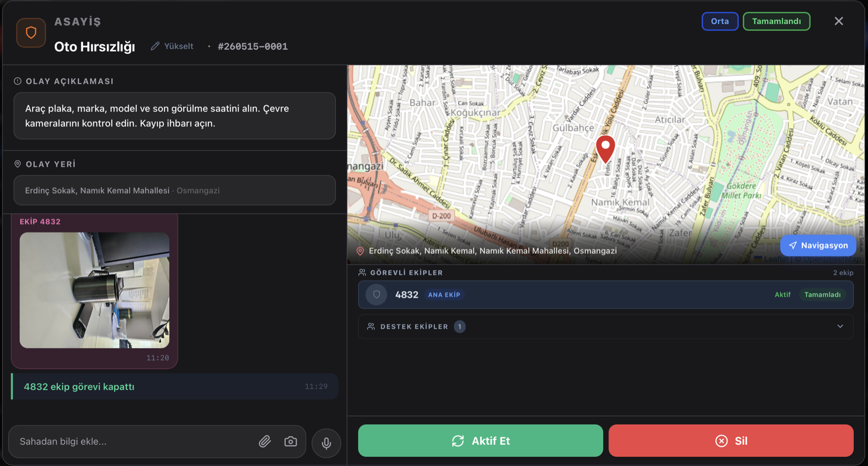Click the incident description text box
The image size is (868, 466).
(175, 116)
